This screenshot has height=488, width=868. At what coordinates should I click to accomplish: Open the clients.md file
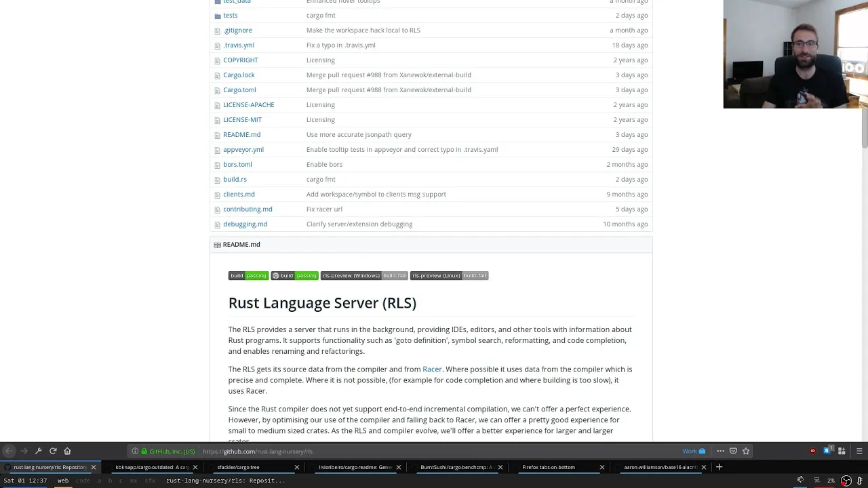click(239, 194)
